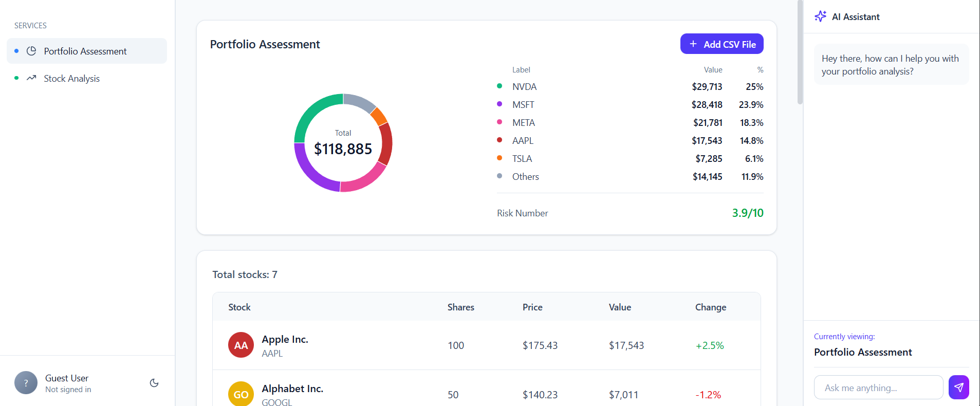Viewport: 980px width, 406px height.
Task: Click the $118,885 total in donut center
Action: pyautogui.click(x=343, y=149)
